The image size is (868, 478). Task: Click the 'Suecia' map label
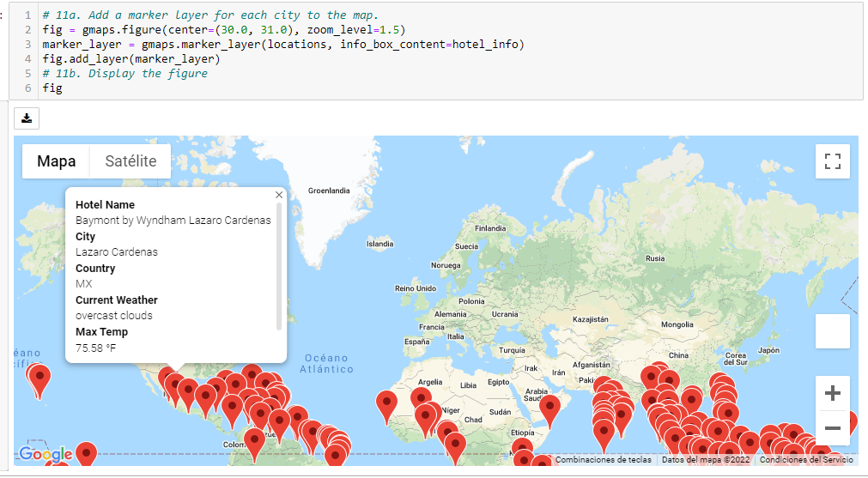tap(466, 247)
